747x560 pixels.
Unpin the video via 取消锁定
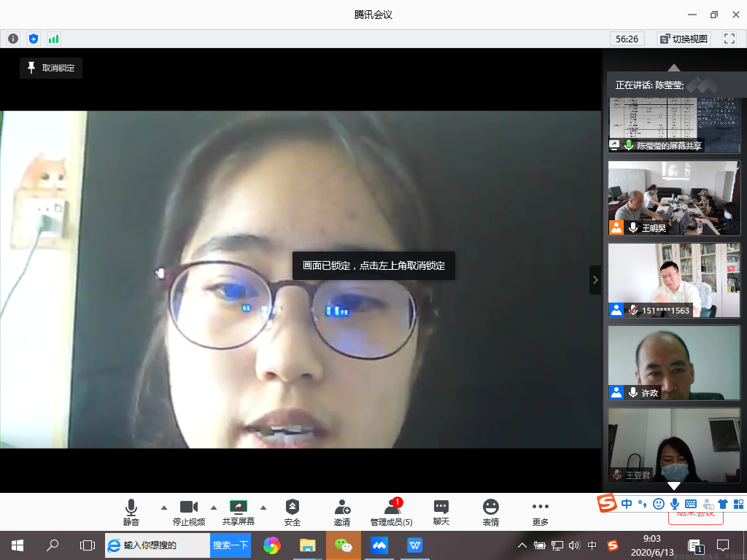tap(51, 68)
